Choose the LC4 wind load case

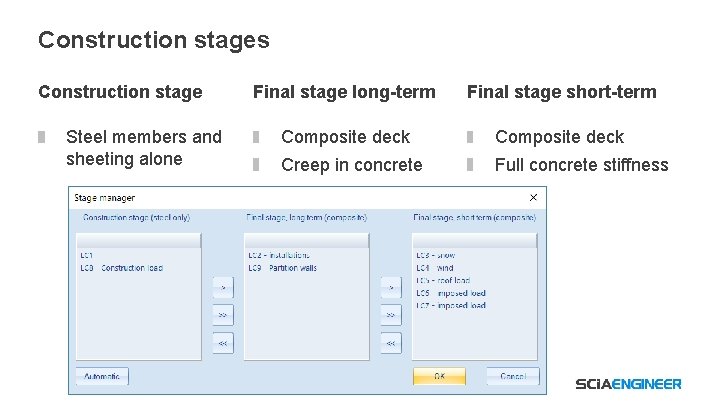(435, 268)
